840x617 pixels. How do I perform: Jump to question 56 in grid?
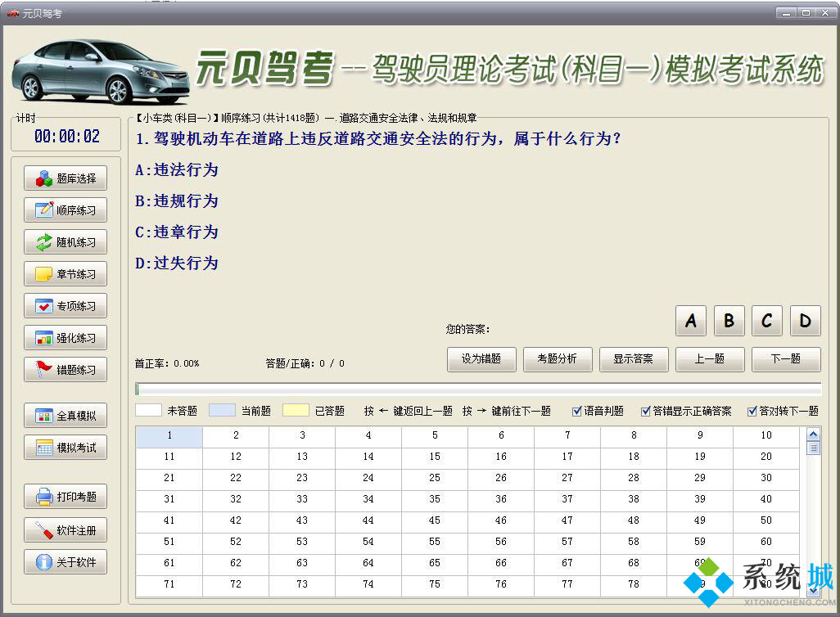pyautogui.click(x=501, y=542)
